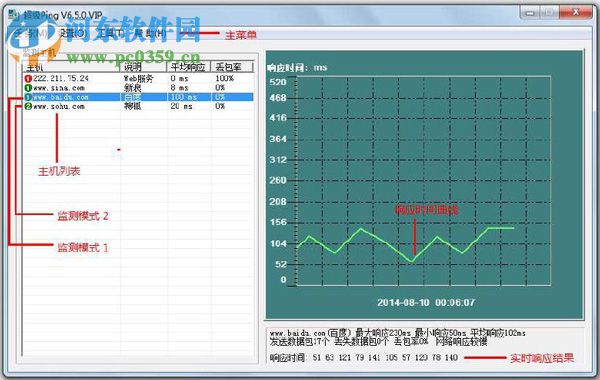Click the 发送数据包 statistics line

[378, 342]
